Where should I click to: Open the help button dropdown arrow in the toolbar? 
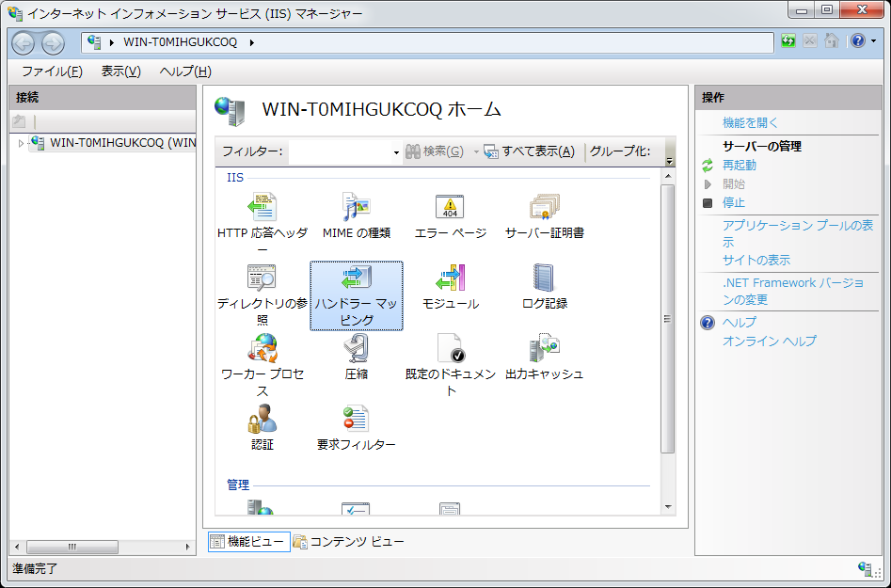[873, 41]
